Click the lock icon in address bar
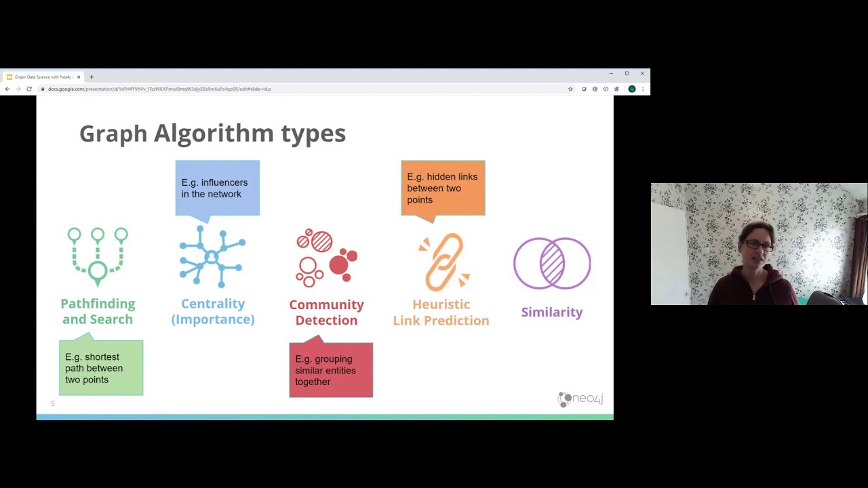Viewport: 868px width, 488px height. pyautogui.click(x=42, y=89)
